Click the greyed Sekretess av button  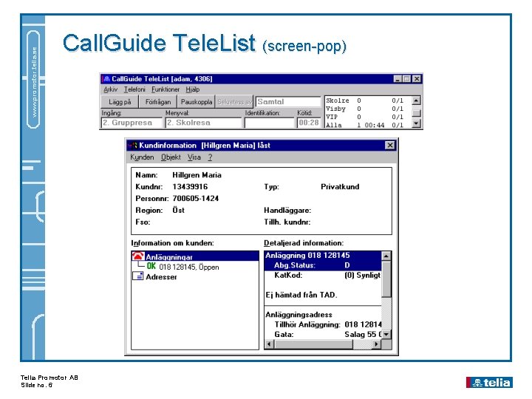pyautogui.click(x=234, y=102)
